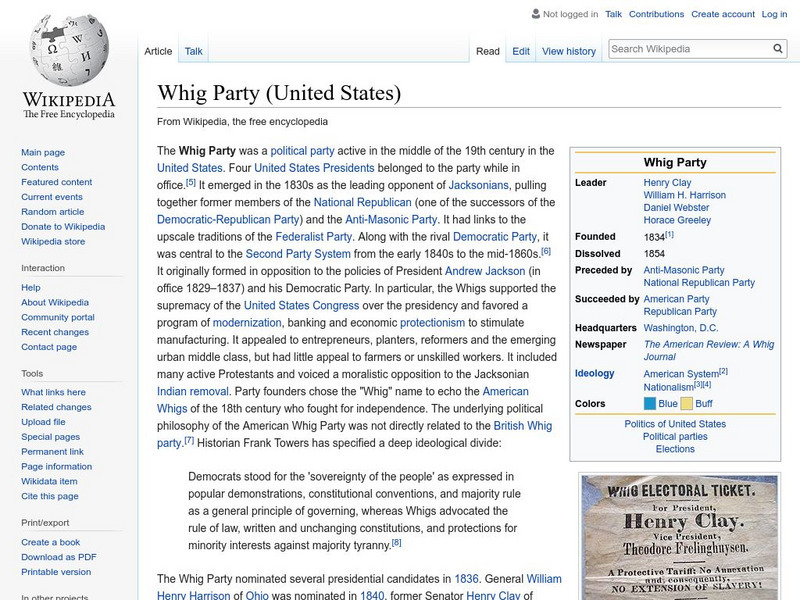Click Cite this page
This screenshot has height=600, width=800.
49,495
